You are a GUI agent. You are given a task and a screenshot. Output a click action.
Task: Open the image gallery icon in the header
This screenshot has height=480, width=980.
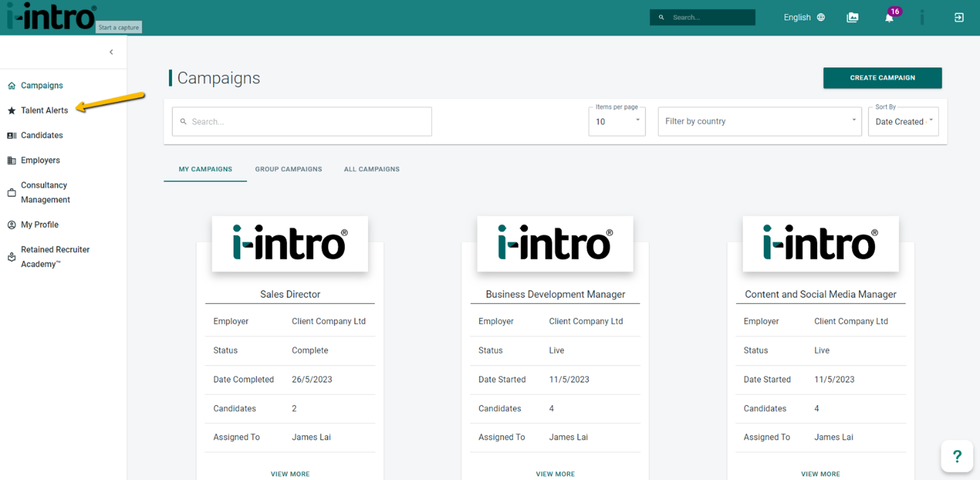[x=852, y=17]
